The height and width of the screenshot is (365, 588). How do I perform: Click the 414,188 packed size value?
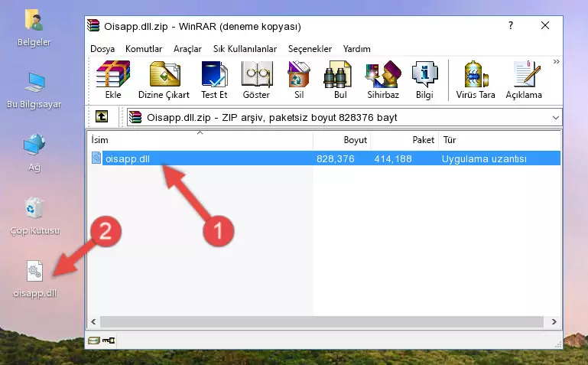pyautogui.click(x=392, y=158)
